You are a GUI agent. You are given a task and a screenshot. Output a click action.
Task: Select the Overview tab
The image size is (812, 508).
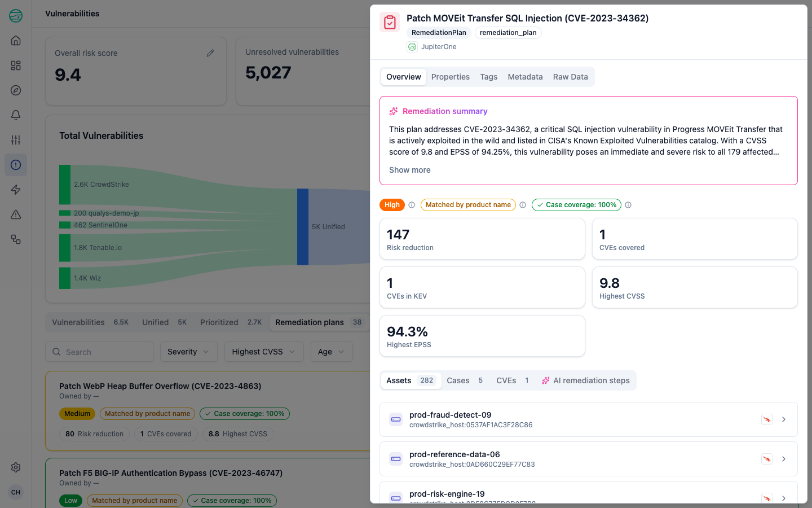(x=404, y=77)
